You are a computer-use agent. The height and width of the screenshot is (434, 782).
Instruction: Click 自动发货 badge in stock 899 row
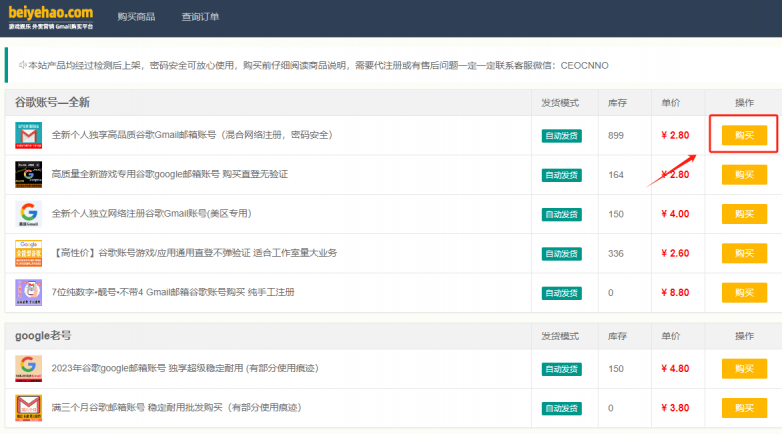562,136
